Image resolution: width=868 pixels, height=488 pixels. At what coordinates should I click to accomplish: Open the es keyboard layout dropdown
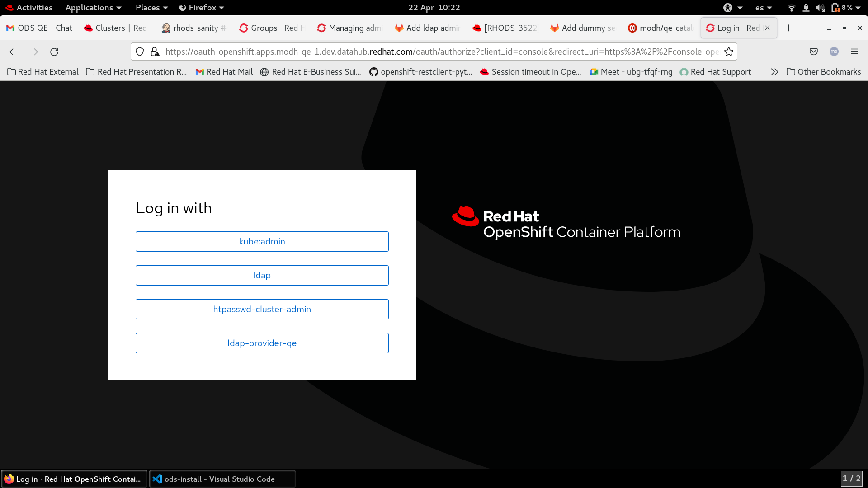coord(763,8)
